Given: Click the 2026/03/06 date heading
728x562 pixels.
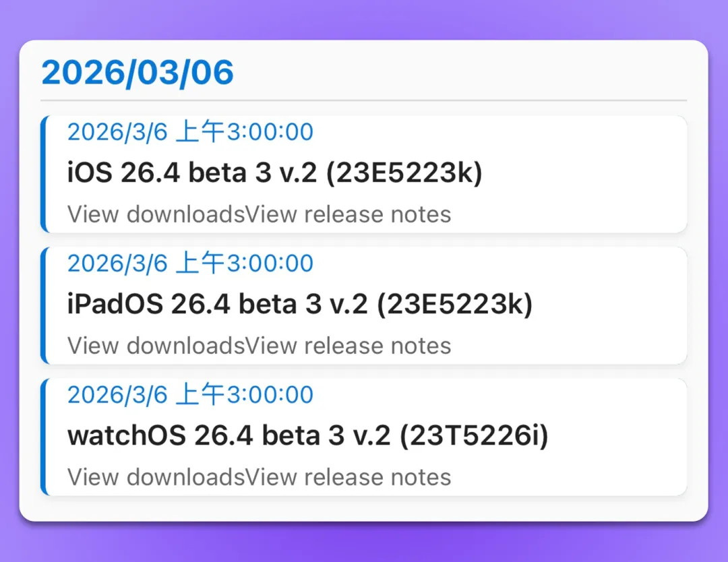Looking at the screenshot, I should coord(138,73).
